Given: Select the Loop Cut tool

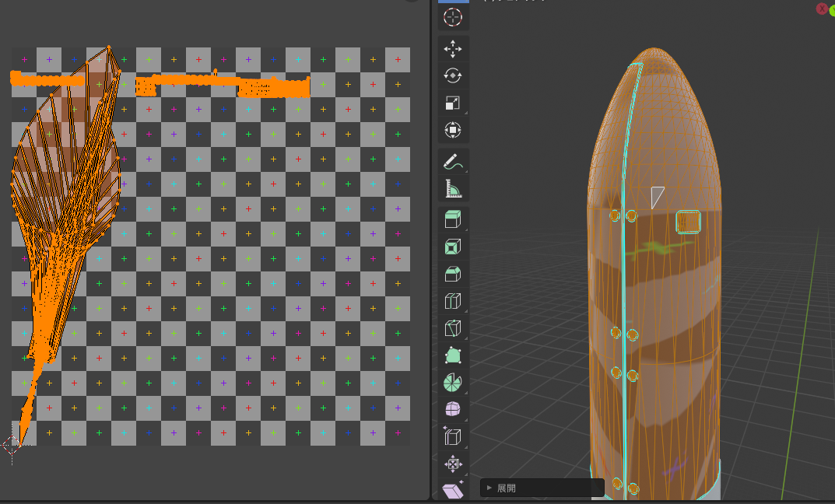Looking at the screenshot, I should [453, 301].
